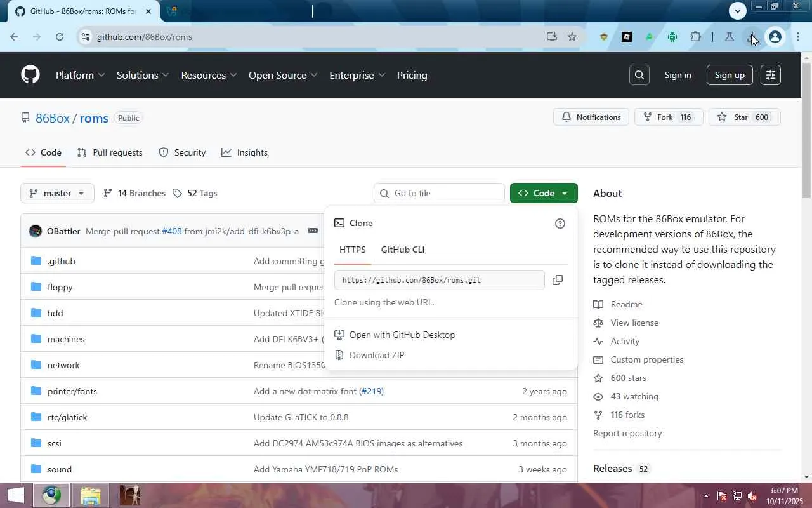Expand the commit message ellipsis
812x508 pixels.
pyautogui.click(x=313, y=231)
